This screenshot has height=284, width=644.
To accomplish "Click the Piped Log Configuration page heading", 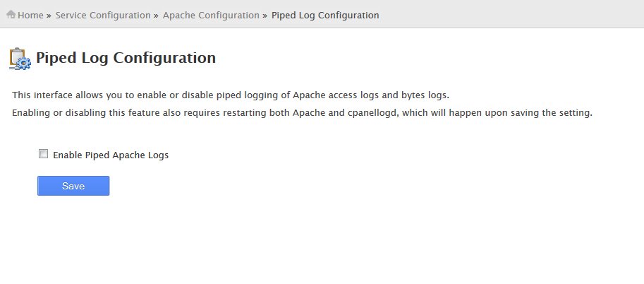I will coord(126,58).
